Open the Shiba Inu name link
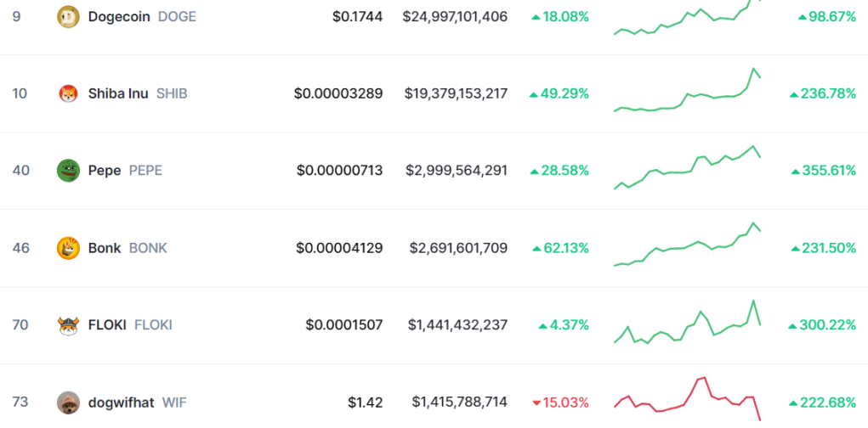This screenshot has width=868, height=428. [118, 93]
